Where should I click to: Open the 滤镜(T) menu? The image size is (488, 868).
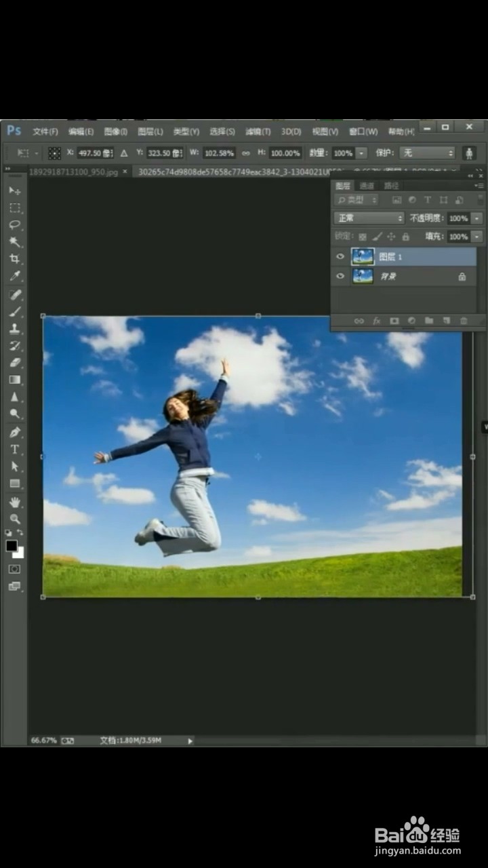point(258,132)
